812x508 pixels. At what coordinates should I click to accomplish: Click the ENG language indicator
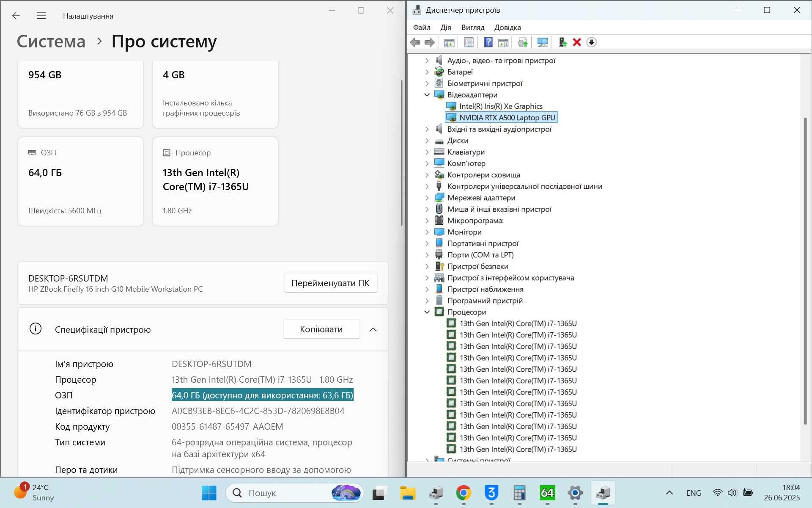694,493
